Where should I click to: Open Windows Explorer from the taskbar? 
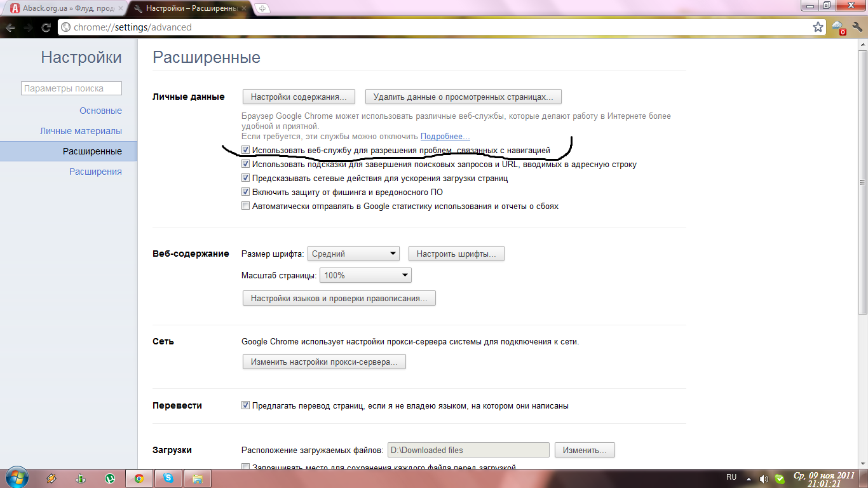(198, 478)
